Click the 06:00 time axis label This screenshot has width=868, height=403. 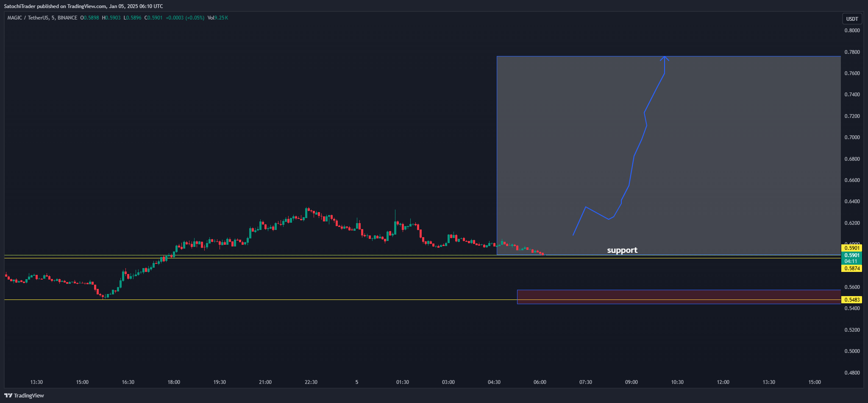pyautogui.click(x=540, y=382)
